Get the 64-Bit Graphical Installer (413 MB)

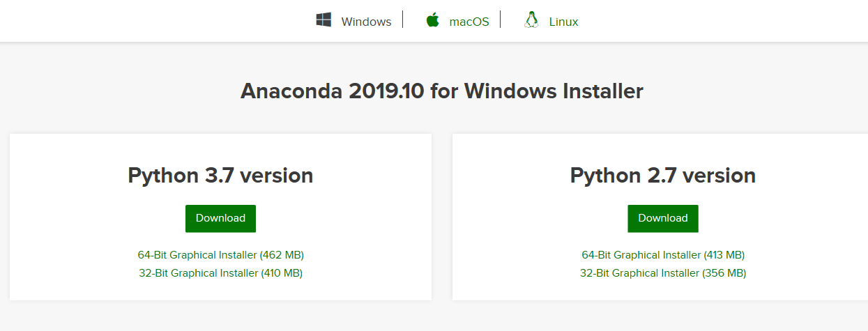[663, 255]
